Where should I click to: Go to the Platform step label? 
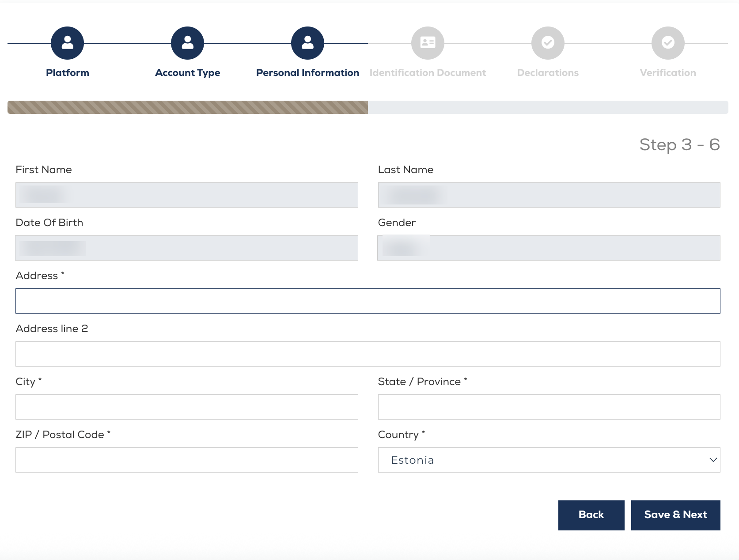tap(67, 73)
